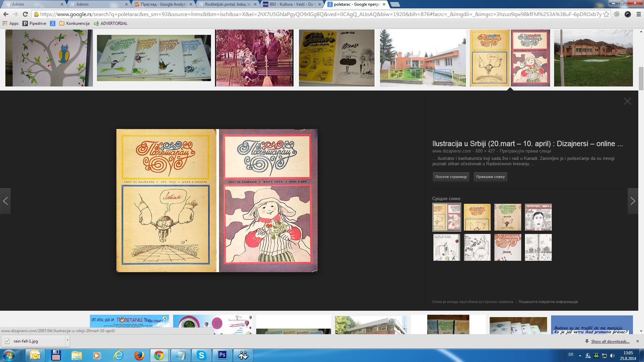Click the browser back arrow
644x362 pixels.
pos(6,14)
